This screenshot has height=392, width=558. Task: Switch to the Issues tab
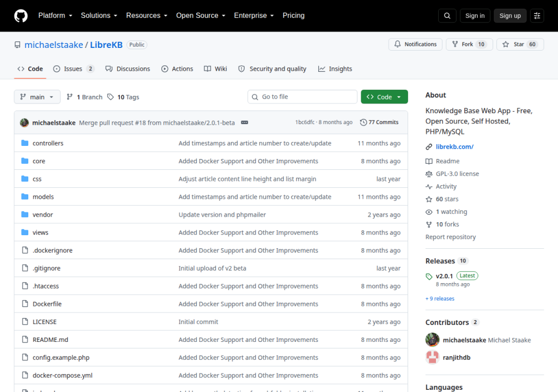(74, 69)
